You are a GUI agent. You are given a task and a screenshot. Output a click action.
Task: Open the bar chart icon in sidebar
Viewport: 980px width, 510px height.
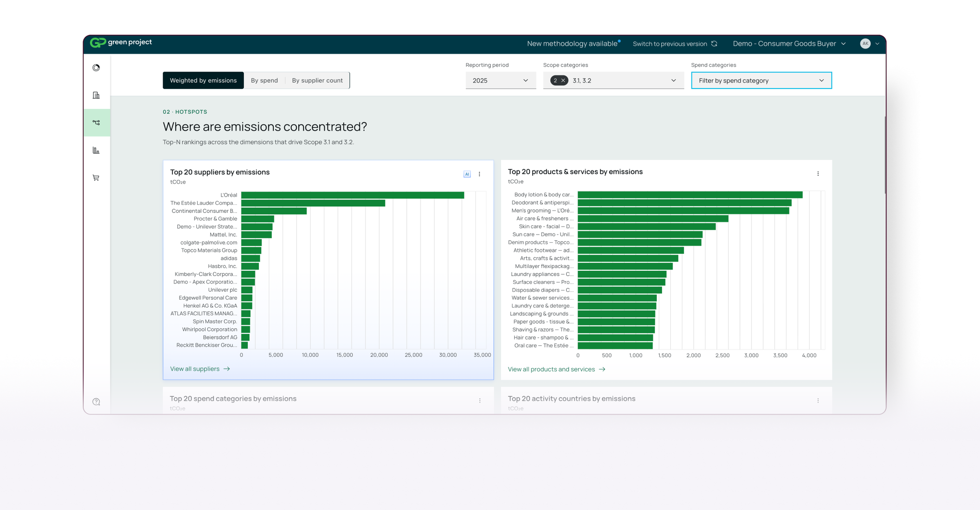[x=96, y=150]
